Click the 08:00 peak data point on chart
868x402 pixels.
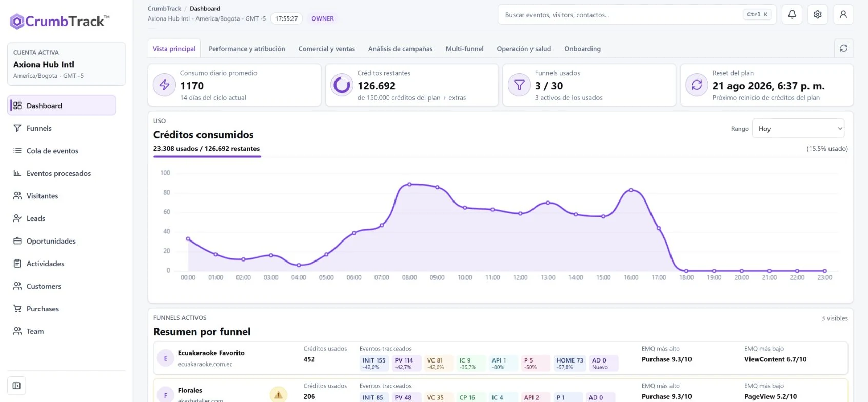(x=409, y=184)
